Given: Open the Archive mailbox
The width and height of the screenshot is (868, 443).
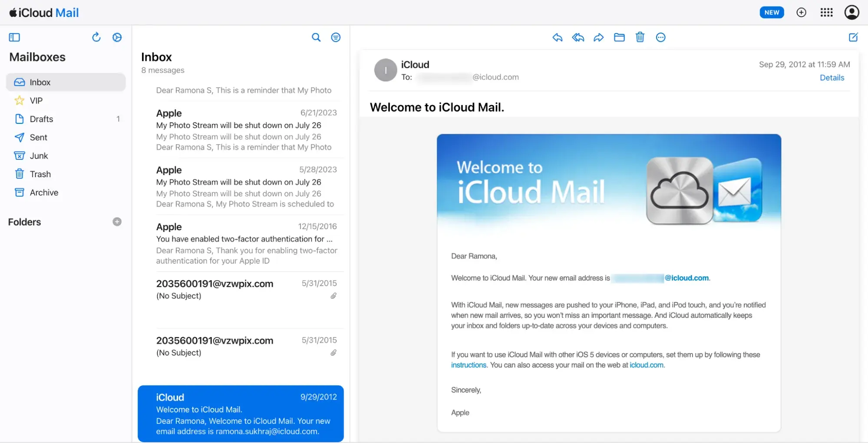Looking at the screenshot, I should coord(66,192).
